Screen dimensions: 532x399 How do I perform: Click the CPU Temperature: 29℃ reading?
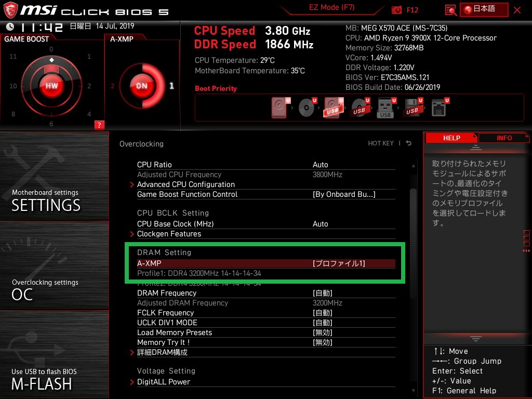pos(235,60)
